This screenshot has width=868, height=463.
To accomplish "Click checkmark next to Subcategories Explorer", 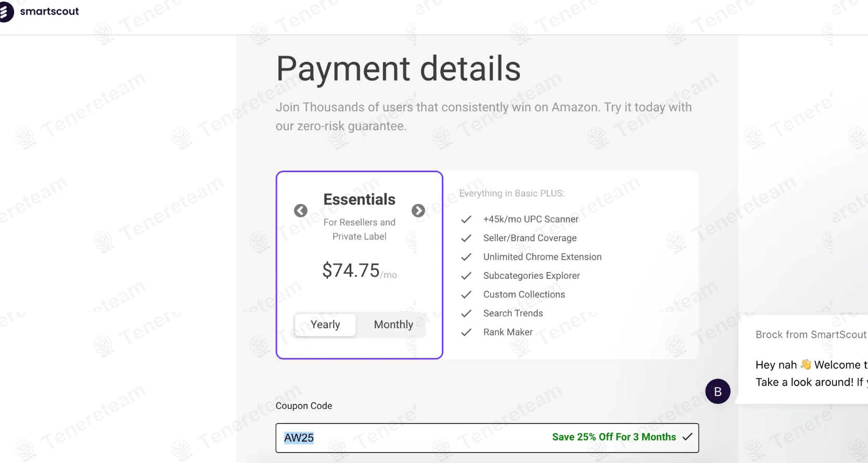I will tap(466, 276).
